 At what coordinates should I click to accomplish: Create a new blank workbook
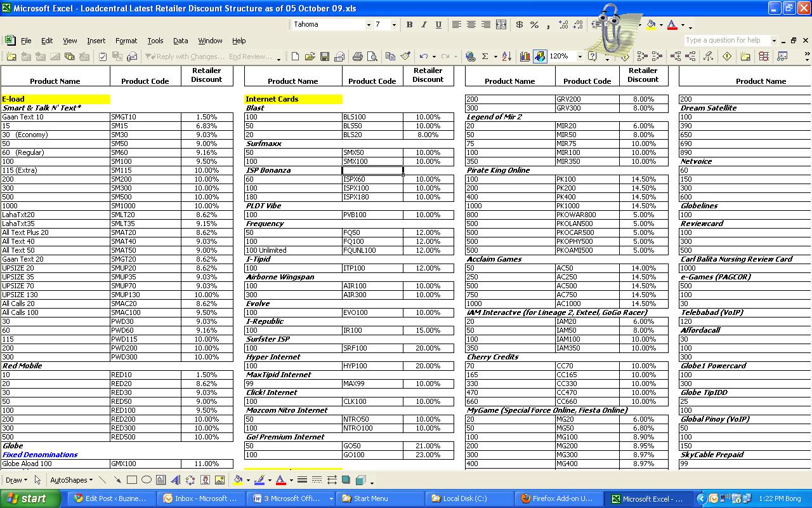295,57
